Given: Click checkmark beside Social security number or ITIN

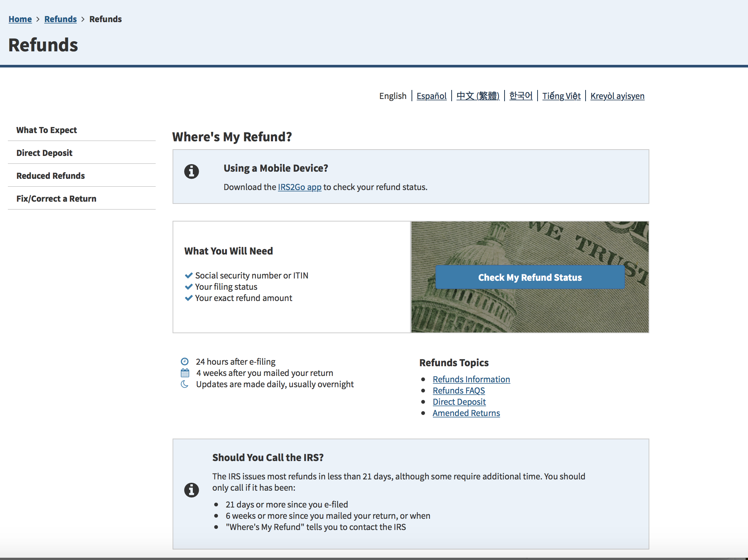Looking at the screenshot, I should pyautogui.click(x=189, y=276).
